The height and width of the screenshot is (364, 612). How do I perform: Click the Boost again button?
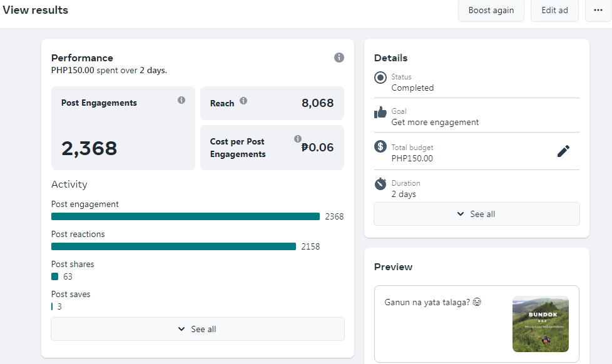tap(491, 11)
